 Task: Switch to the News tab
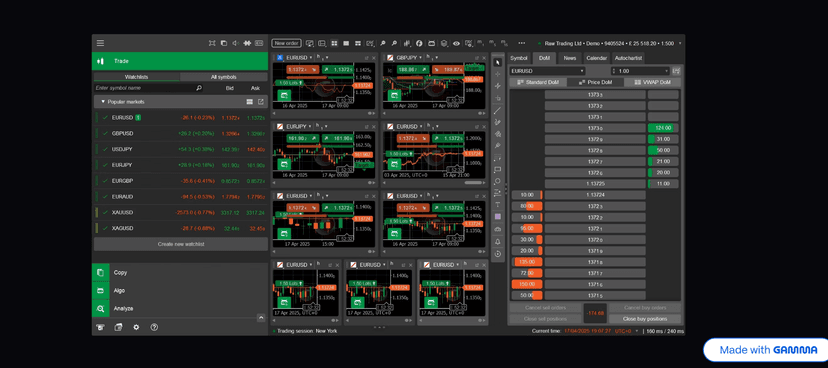570,58
